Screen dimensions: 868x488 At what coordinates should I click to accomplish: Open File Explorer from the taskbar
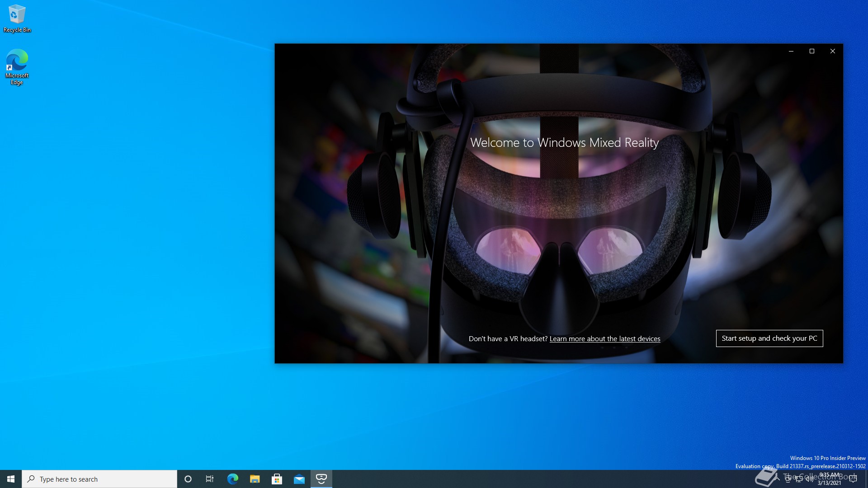click(255, 479)
